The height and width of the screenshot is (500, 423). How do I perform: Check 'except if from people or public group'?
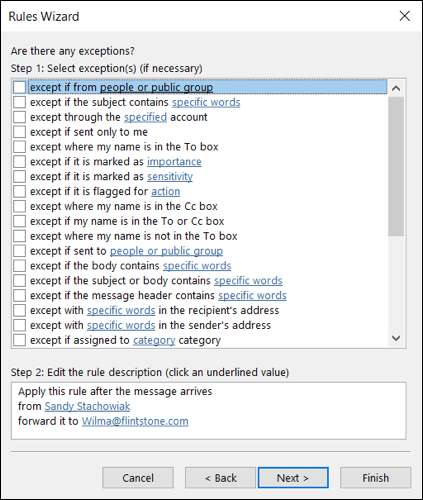click(x=19, y=87)
